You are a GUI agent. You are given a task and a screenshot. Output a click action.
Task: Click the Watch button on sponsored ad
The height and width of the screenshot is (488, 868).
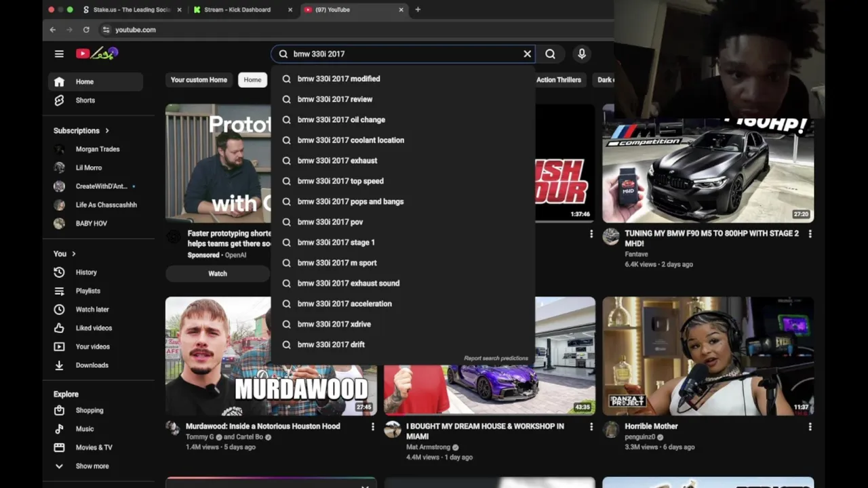coord(218,274)
